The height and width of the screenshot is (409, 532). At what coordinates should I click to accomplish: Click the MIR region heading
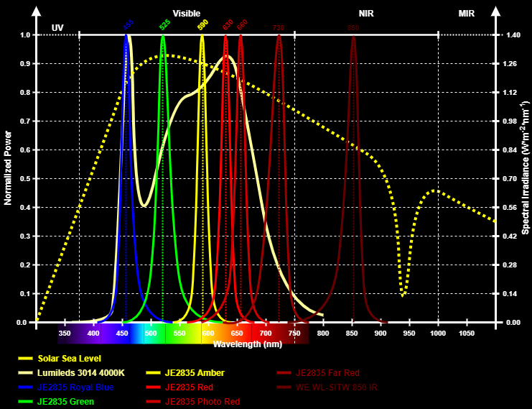pos(467,14)
